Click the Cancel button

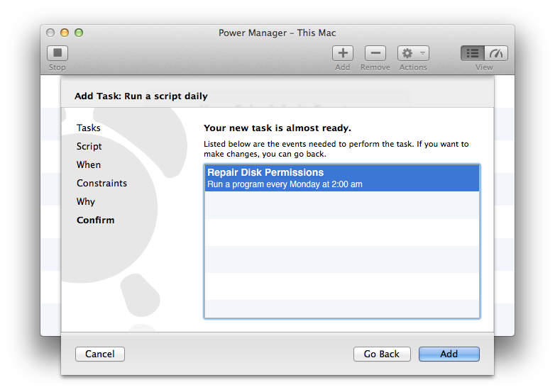point(100,354)
